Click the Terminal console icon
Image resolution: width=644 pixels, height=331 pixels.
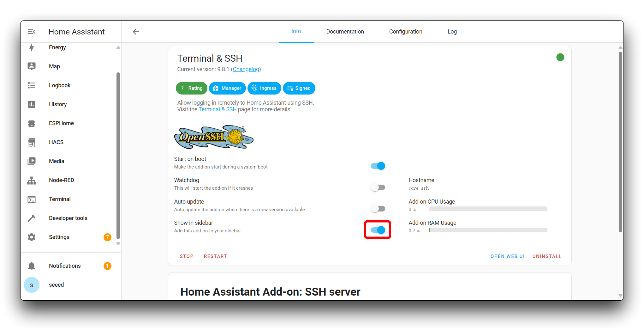(32, 199)
